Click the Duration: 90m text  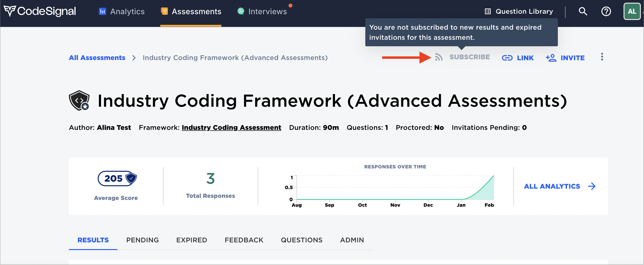pyautogui.click(x=314, y=128)
